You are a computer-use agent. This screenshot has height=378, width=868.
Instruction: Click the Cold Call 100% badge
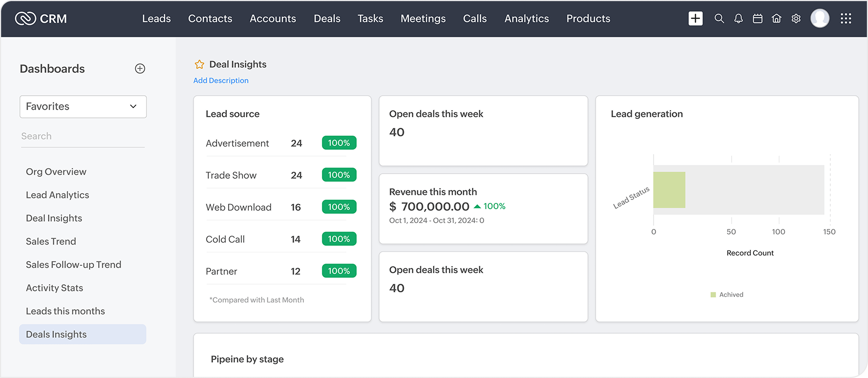(x=339, y=239)
